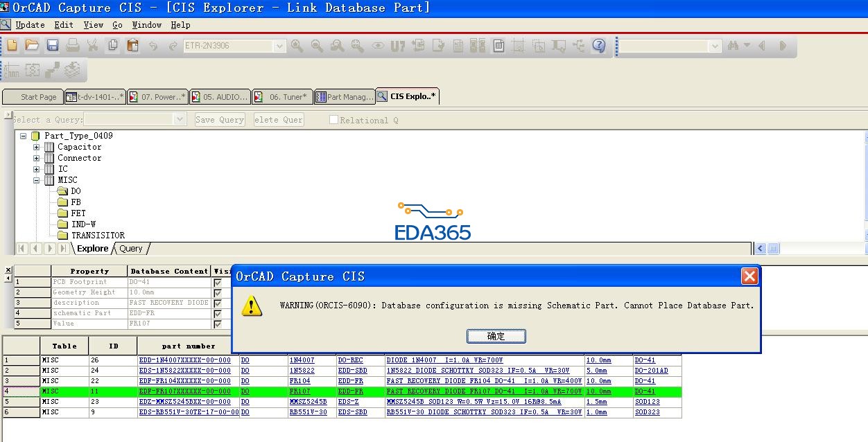
Task: Click the New document toolbar icon
Action: coord(12,46)
